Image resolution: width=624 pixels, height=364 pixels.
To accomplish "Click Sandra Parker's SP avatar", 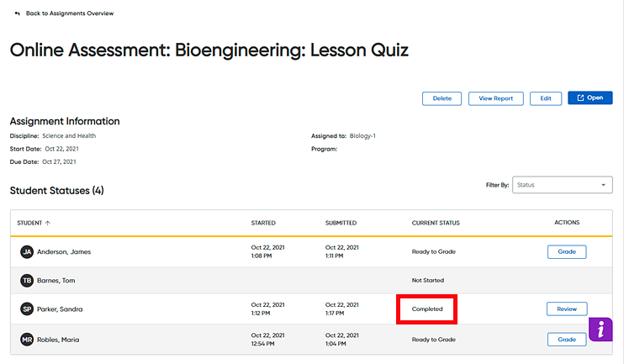I will tap(27, 309).
